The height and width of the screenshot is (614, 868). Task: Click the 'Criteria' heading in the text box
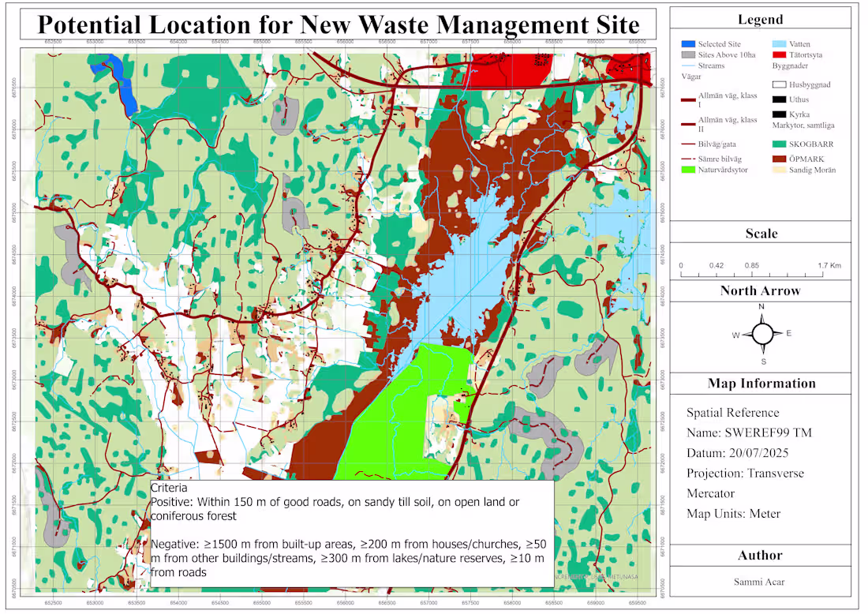pos(169,488)
